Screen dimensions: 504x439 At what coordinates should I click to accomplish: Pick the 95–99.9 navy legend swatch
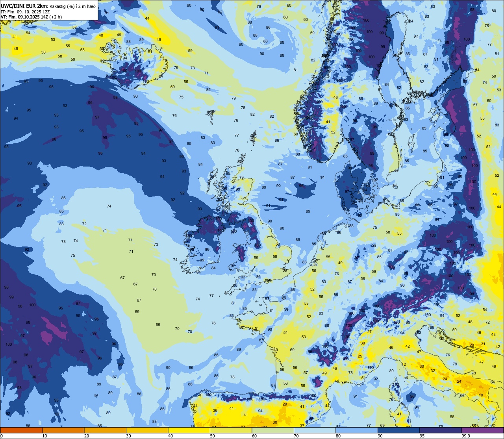(x=441, y=430)
